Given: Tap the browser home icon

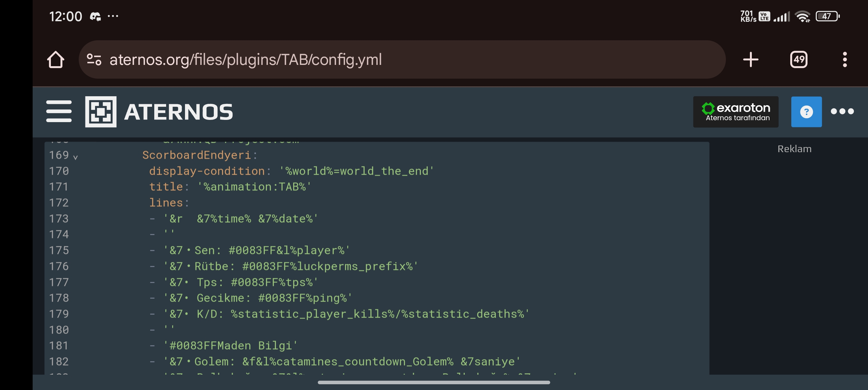Looking at the screenshot, I should (56, 59).
